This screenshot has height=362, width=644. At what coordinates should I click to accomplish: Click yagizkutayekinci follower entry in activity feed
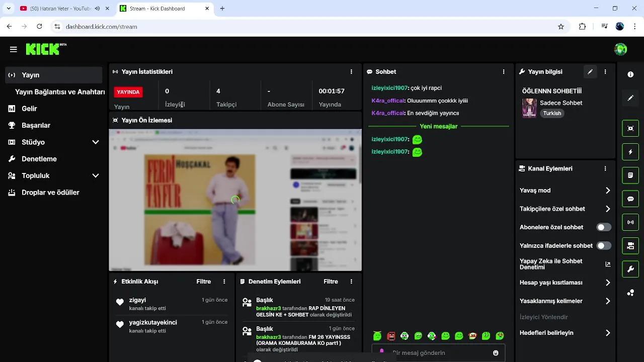[x=172, y=326]
